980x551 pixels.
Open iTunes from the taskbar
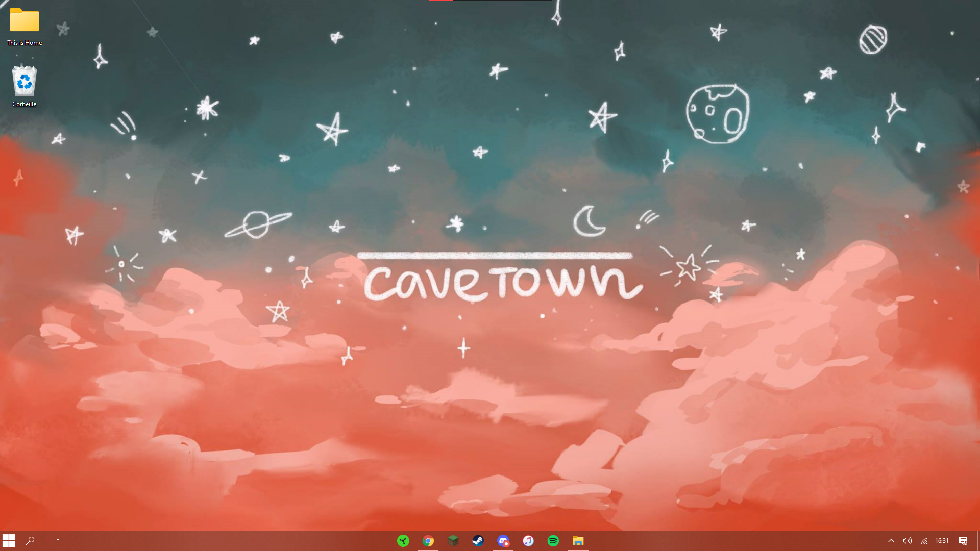point(528,541)
